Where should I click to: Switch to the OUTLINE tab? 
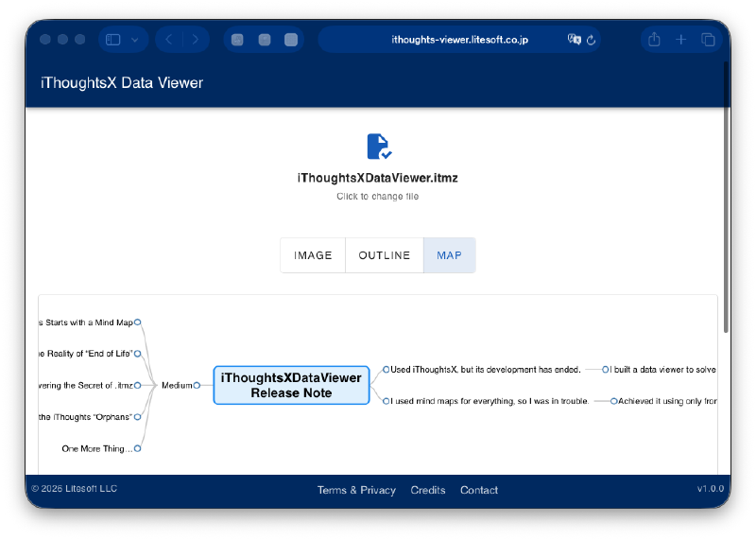tap(385, 255)
